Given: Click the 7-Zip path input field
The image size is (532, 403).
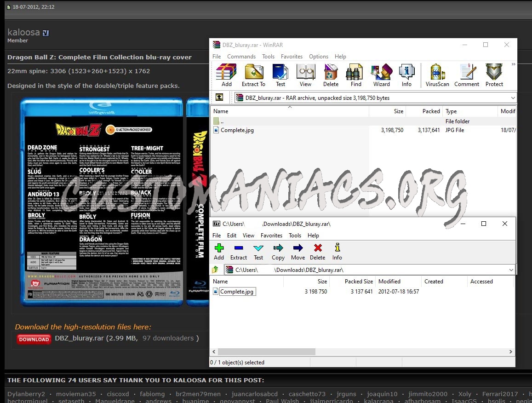Looking at the screenshot, I should (369, 270).
